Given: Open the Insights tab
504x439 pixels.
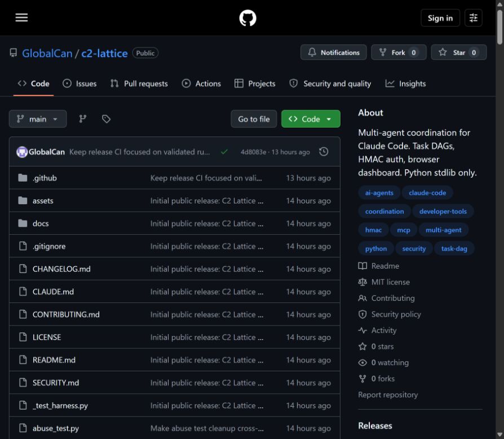Looking at the screenshot, I should tap(406, 84).
